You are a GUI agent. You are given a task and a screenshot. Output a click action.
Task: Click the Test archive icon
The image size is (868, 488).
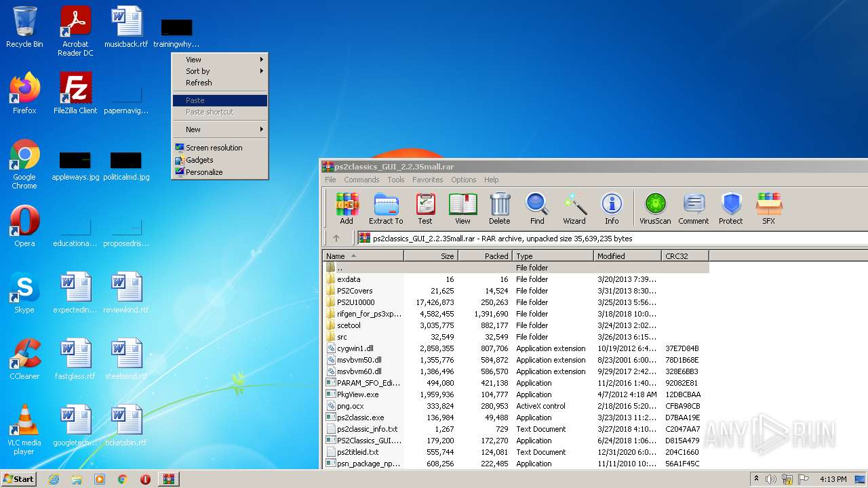click(425, 209)
